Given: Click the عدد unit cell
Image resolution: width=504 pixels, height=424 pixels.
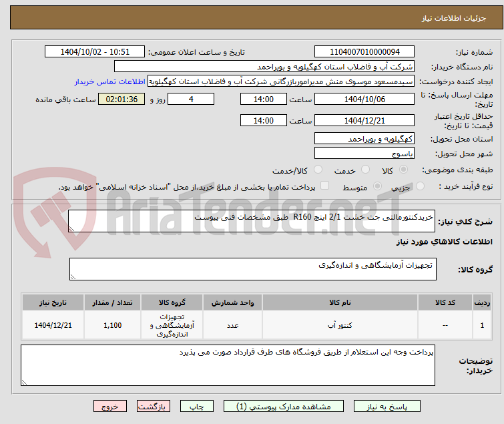Looking at the screenshot, I should coord(233,325).
